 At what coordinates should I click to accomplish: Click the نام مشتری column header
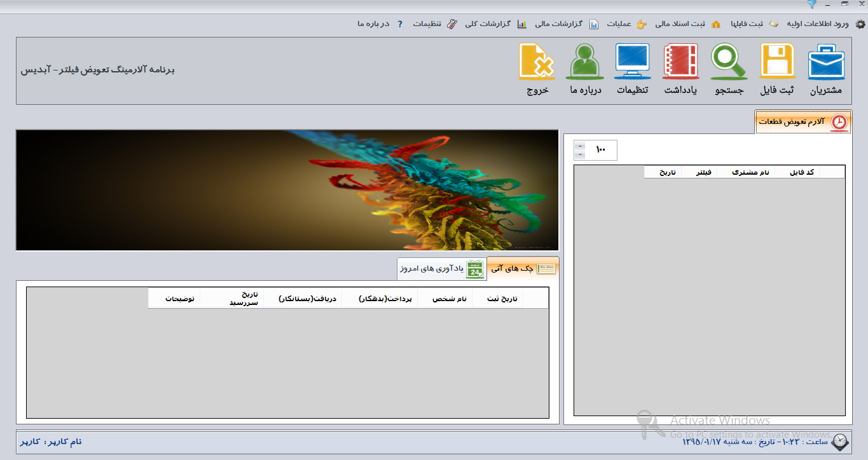coord(746,172)
